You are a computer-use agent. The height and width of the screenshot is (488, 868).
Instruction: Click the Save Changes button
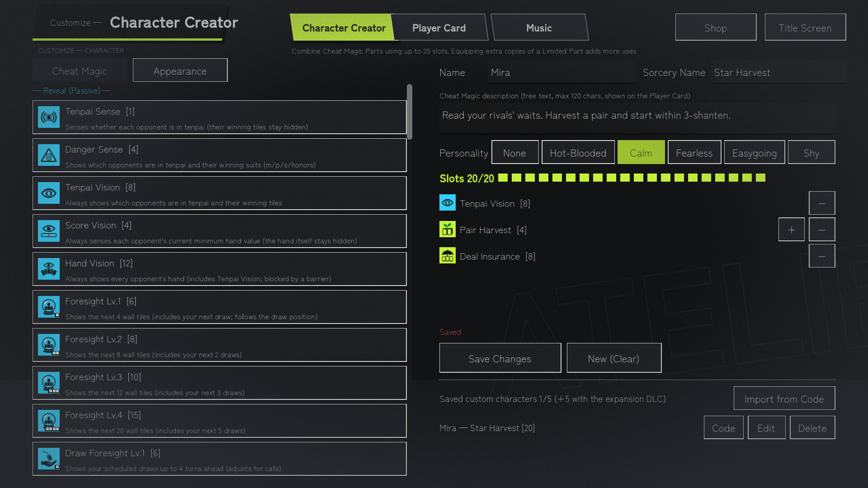500,358
